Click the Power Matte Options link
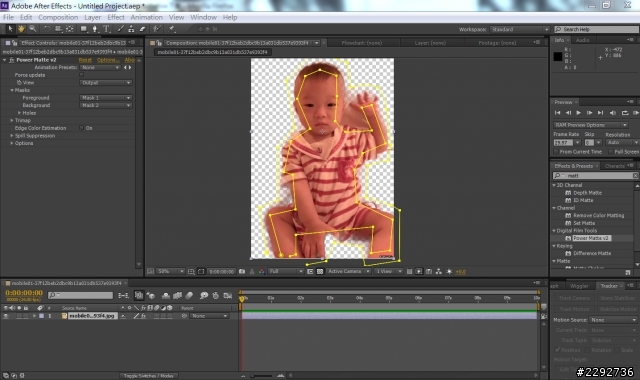 108,60
